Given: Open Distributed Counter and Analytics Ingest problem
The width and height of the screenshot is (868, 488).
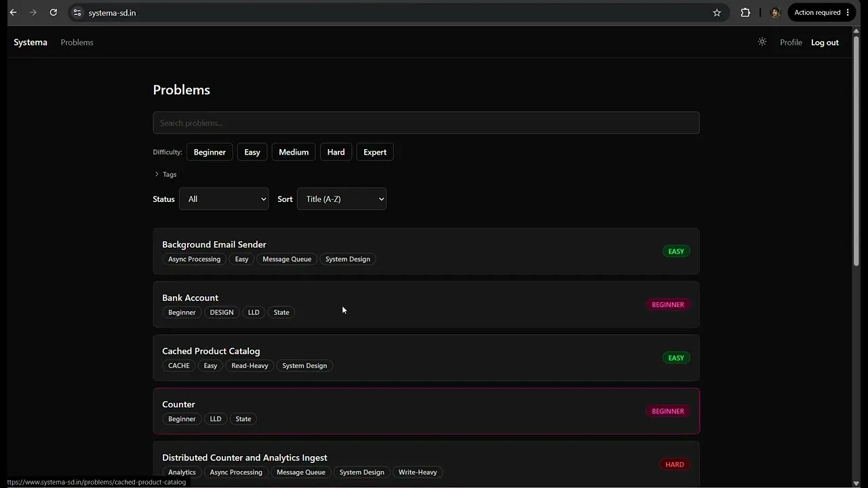Looking at the screenshot, I should coord(426,464).
